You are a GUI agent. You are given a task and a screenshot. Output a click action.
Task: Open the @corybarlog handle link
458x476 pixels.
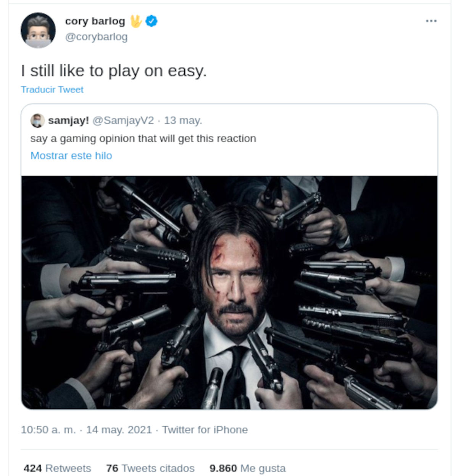(x=96, y=37)
